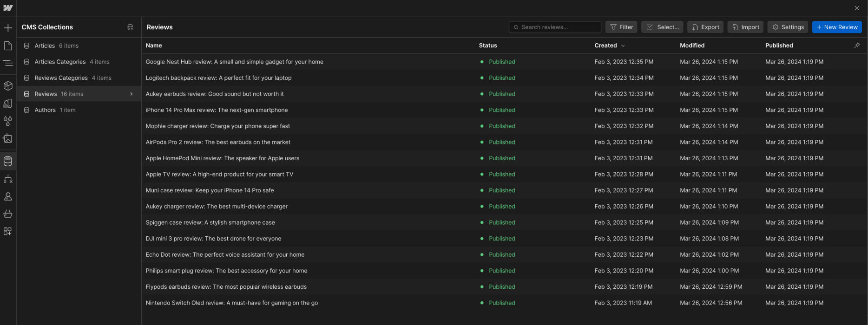Click Published status of Nintendo Switch row
868x325 pixels.
(502, 303)
